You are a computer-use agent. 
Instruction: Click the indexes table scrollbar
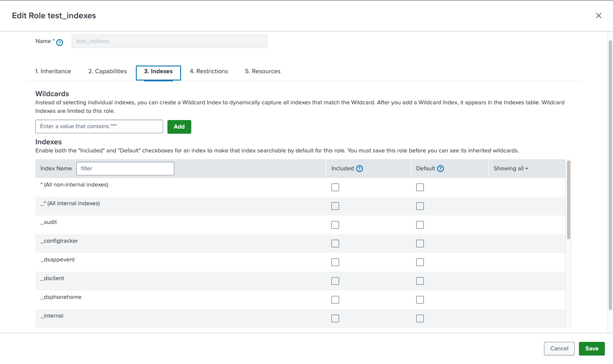(x=569, y=200)
